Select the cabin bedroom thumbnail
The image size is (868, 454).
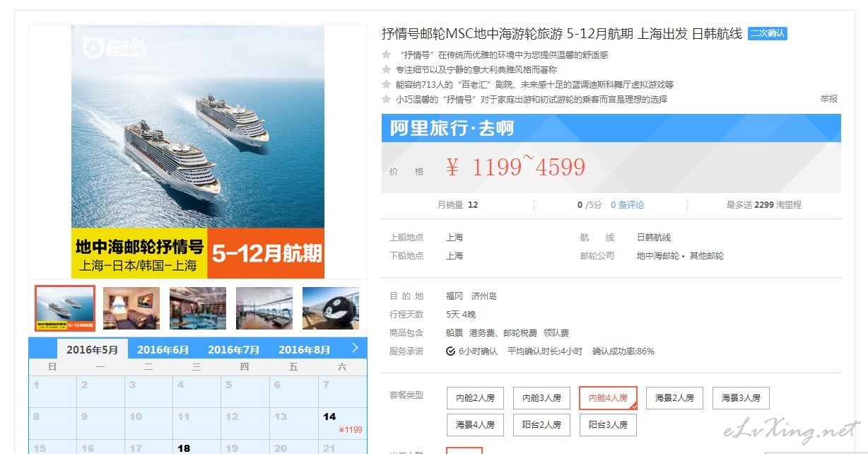[x=131, y=308]
